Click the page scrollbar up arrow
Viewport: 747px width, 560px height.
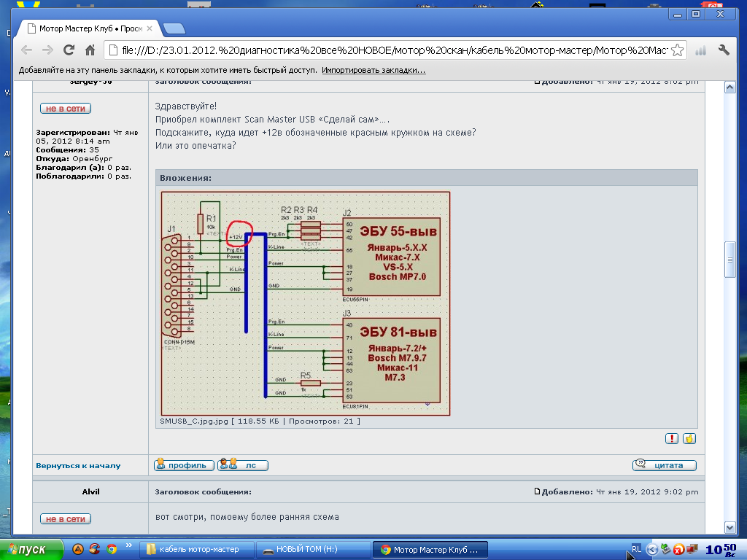point(729,87)
